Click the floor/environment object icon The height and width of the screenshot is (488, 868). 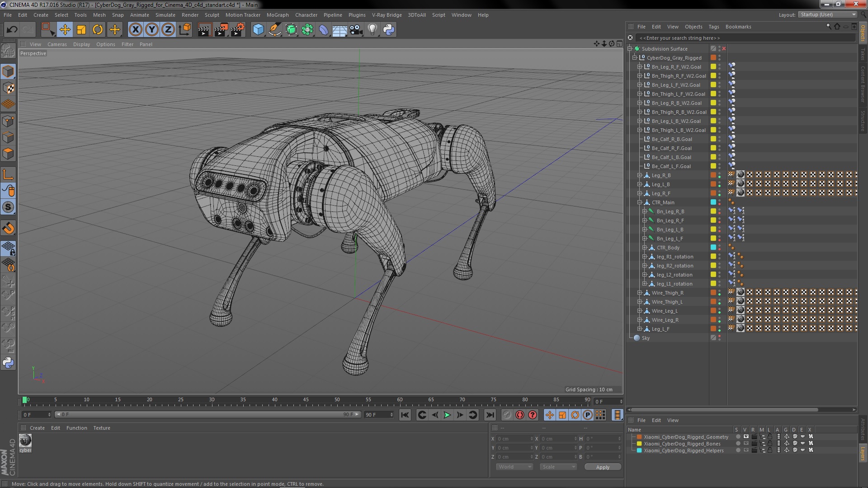[340, 30]
